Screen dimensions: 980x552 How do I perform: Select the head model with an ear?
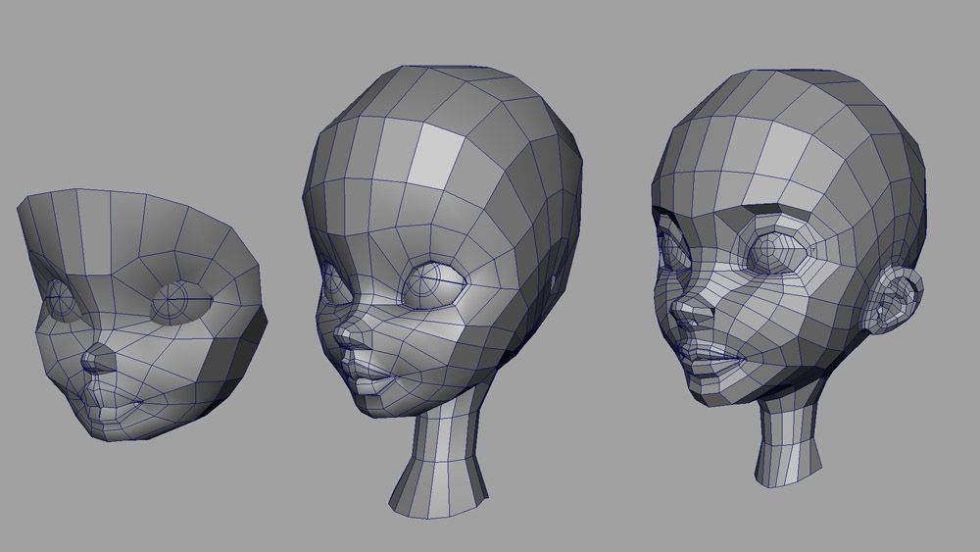tap(789, 277)
